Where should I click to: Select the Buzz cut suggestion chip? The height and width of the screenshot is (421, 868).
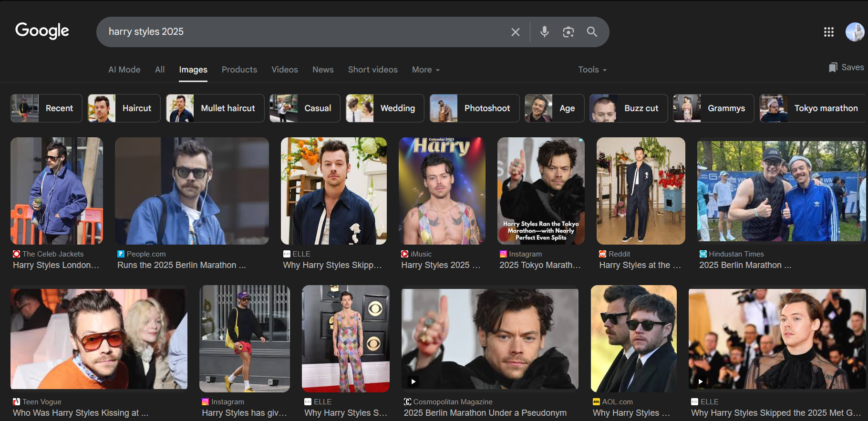coord(628,108)
